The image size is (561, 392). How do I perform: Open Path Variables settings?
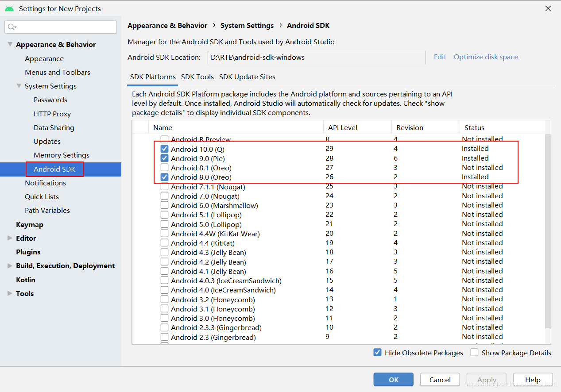click(47, 210)
